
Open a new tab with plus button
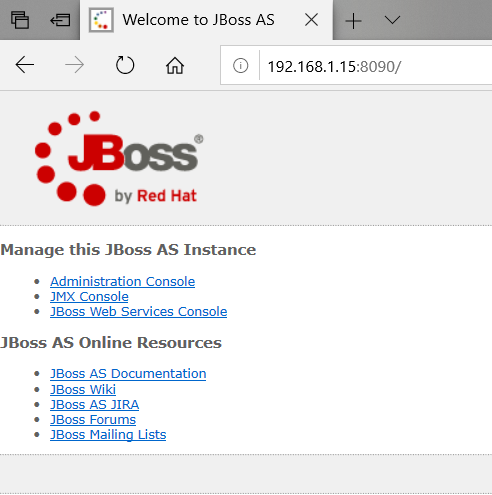(x=353, y=21)
